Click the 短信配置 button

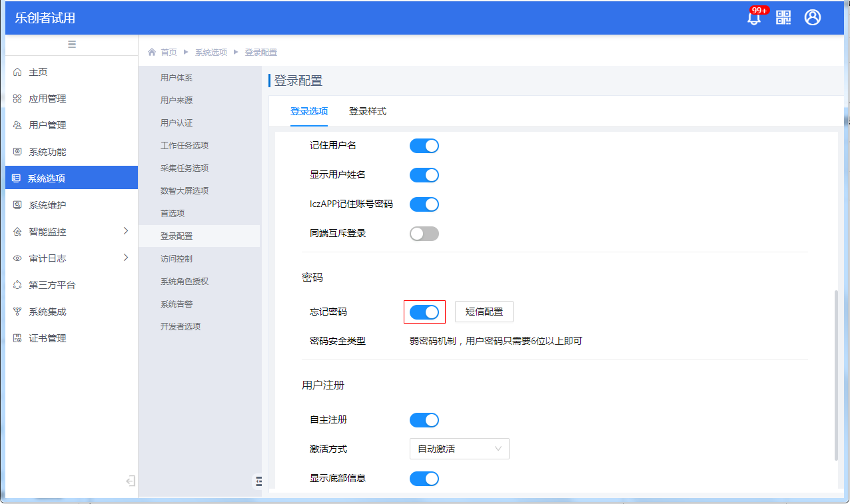(484, 312)
